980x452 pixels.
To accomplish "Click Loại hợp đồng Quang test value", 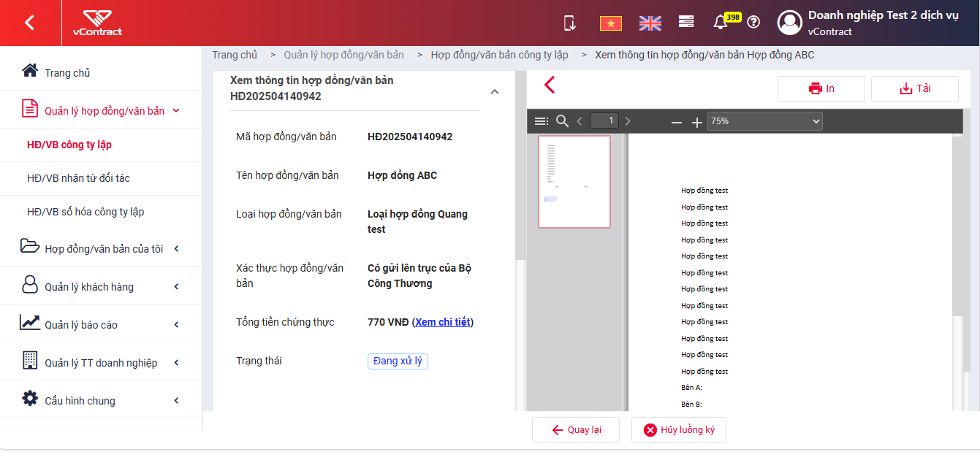I will [x=417, y=221].
